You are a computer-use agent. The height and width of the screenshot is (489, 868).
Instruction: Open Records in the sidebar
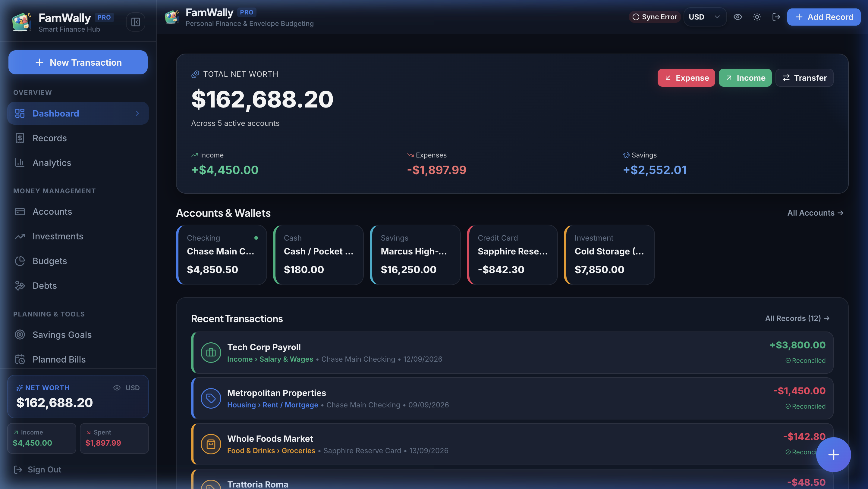pos(78,138)
